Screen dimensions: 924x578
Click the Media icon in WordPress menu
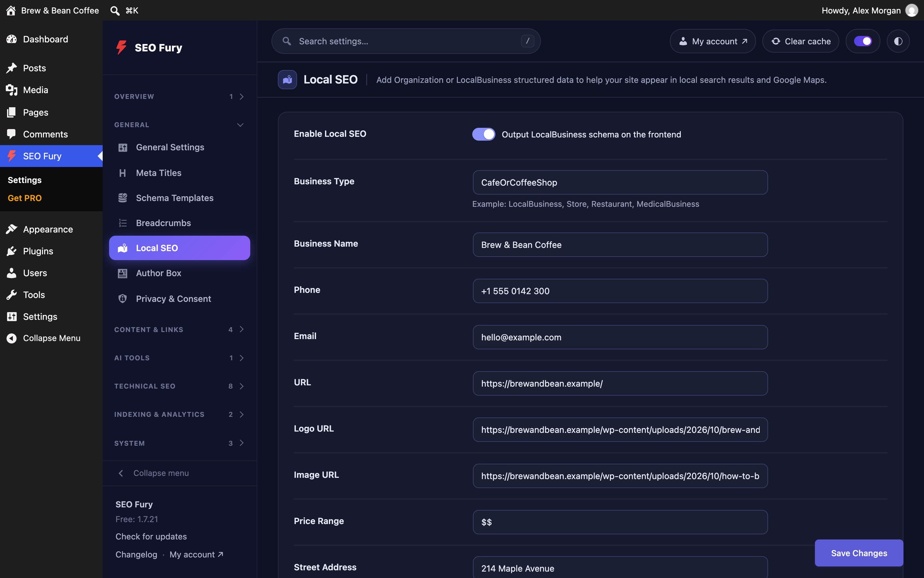click(12, 90)
